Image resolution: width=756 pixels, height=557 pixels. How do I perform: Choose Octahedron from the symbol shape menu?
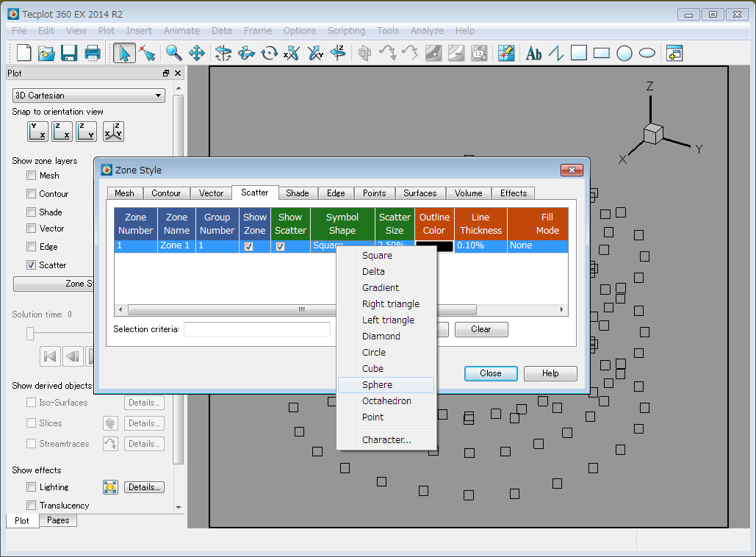386,400
